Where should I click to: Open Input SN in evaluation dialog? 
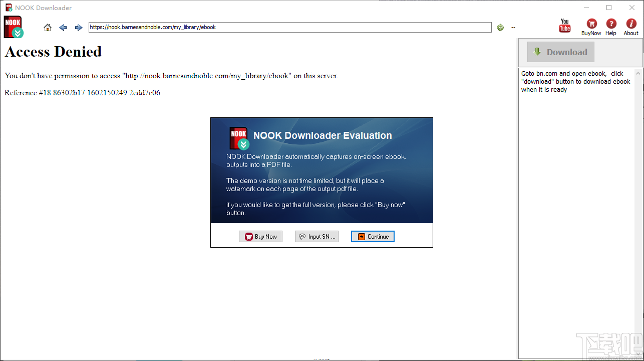(316, 237)
